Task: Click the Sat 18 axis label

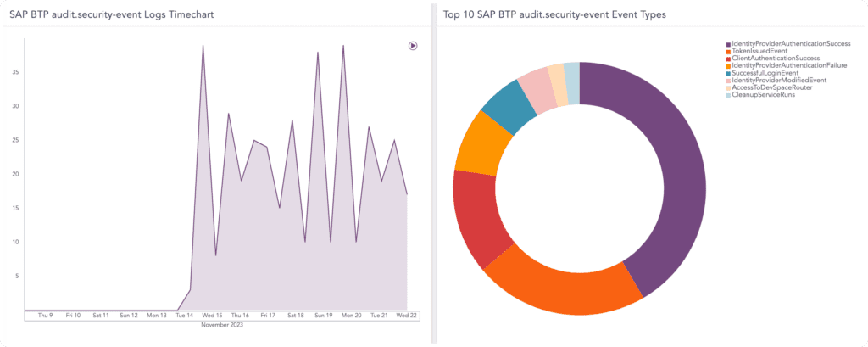Action: coord(296,316)
